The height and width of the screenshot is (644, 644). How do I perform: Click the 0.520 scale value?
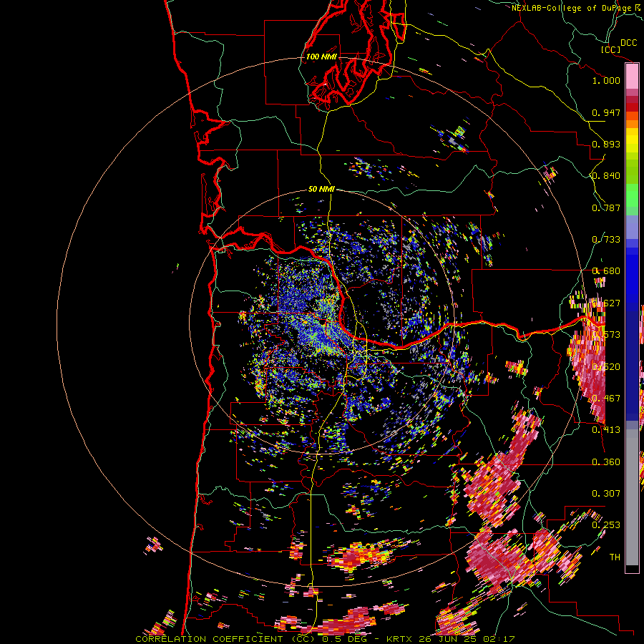tap(606, 367)
